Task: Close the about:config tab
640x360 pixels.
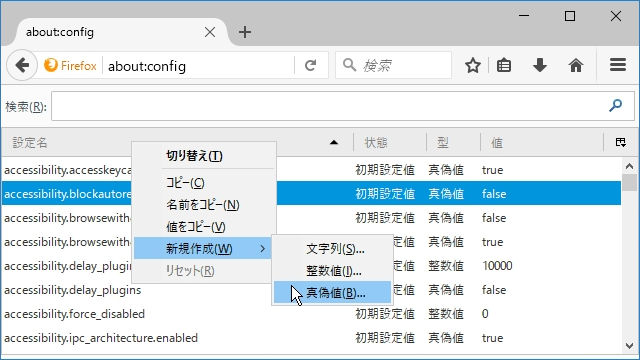Action: point(210,32)
